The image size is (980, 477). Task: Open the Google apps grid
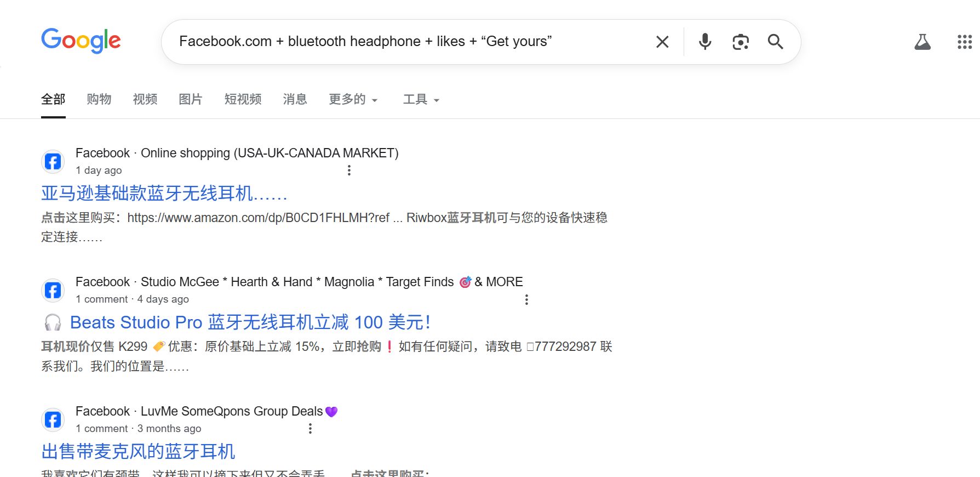click(x=964, y=42)
